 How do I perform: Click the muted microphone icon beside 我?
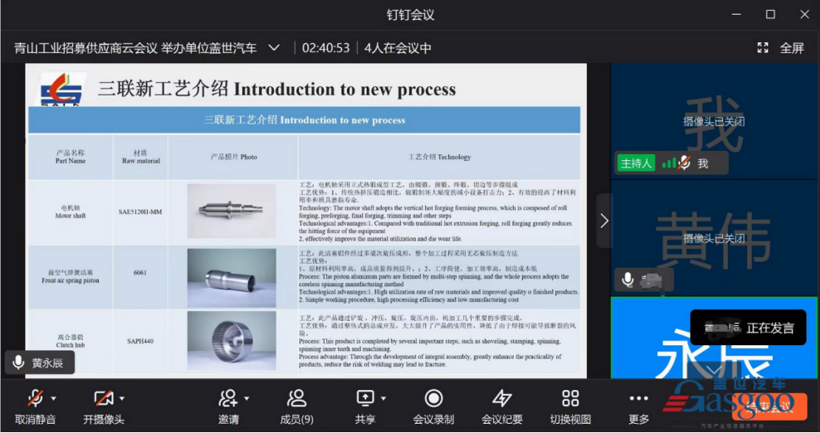pos(684,163)
